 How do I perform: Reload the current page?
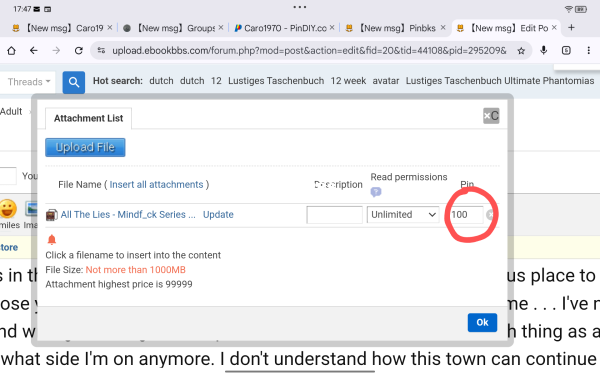[x=79, y=51]
